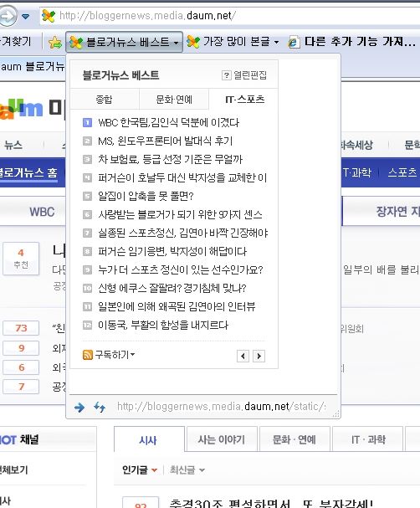Image resolution: width=420 pixels, height=508 pixels.
Task: Click the address bar URL field
Action: pyautogui.click(x=230, y=16)
